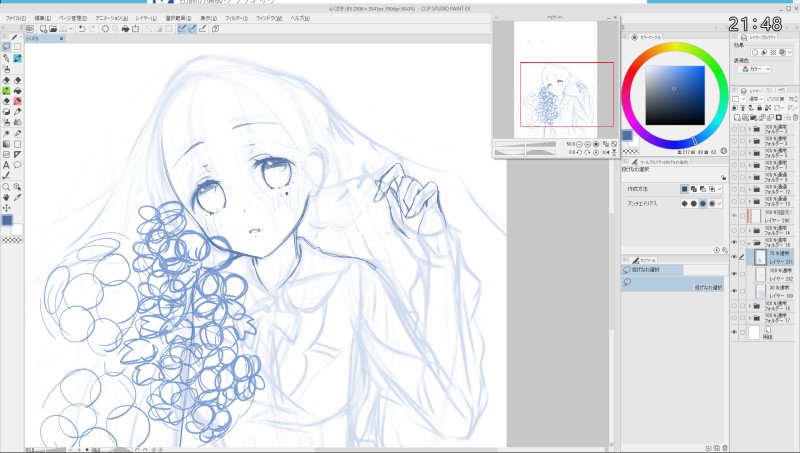
Task: Click the Navigator rotate left icon
Action: 579,152
